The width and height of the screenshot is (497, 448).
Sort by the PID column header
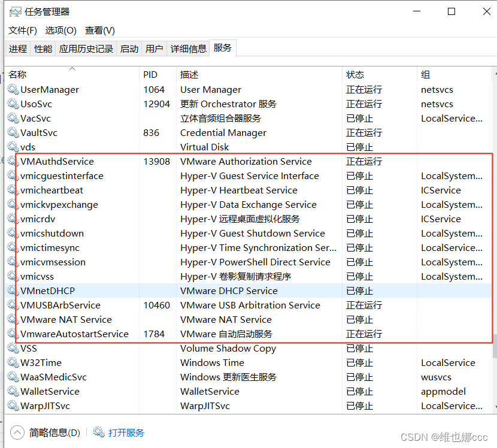(158, 74)
